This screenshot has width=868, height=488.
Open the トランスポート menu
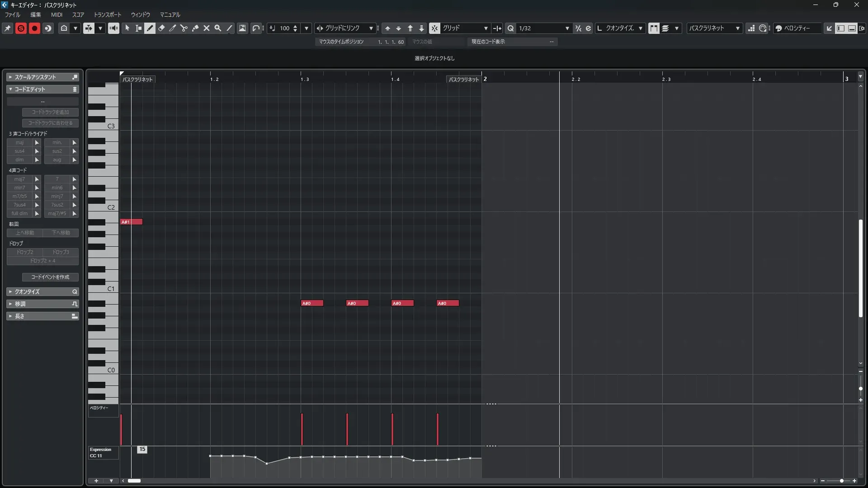tap(108, 14)
